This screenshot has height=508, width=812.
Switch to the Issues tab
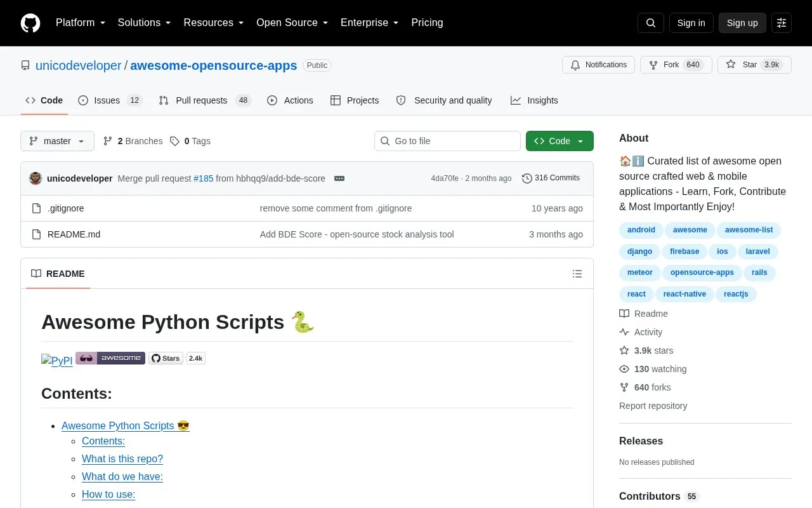click(110, 100)
